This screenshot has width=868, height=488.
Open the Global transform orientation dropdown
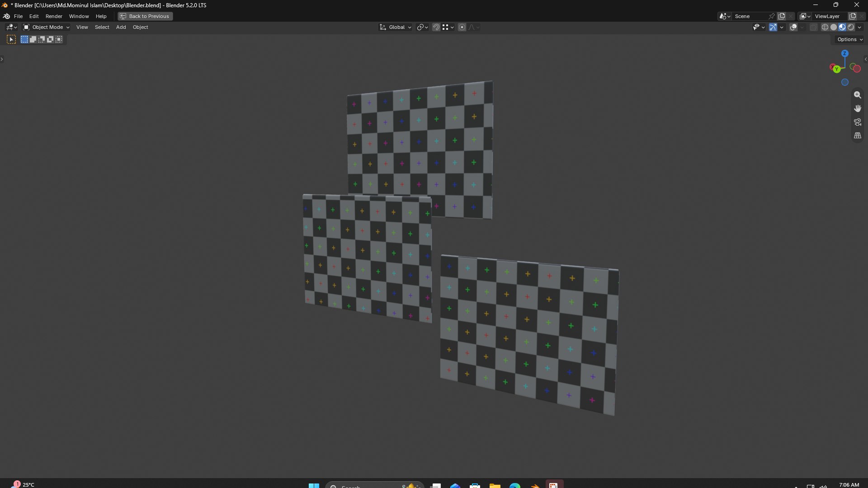pos(396,27)
